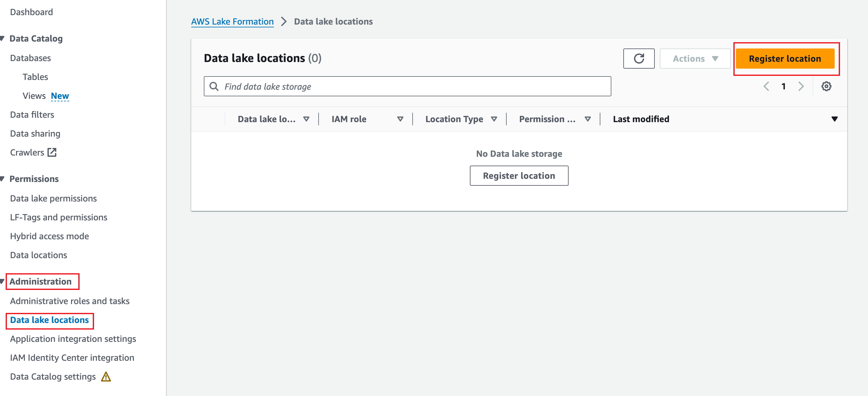Screen dimensions: 868x396
Task: Open Administrative roles and tasks
Action: [x=70, y=301]
